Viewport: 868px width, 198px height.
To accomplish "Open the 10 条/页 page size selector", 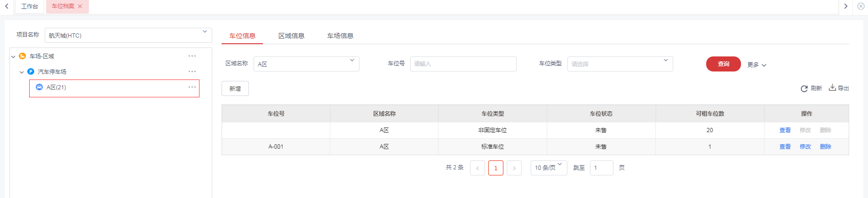I will point(549,168).
